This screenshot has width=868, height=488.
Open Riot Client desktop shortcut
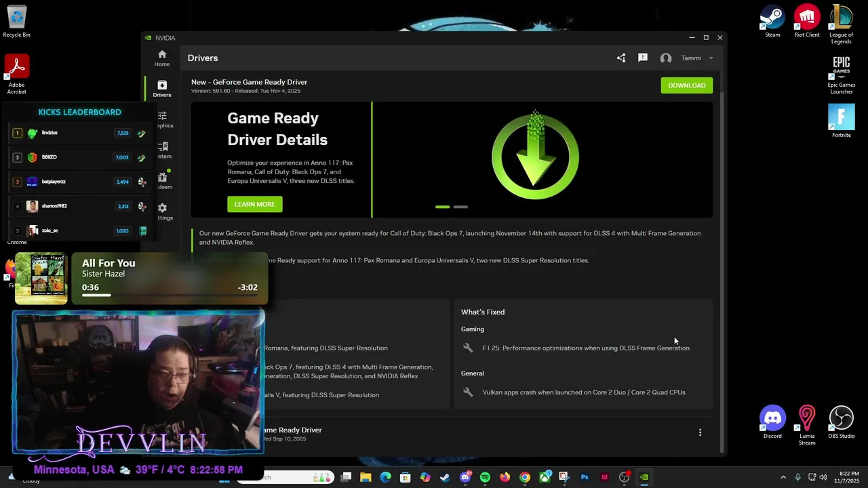807,21
